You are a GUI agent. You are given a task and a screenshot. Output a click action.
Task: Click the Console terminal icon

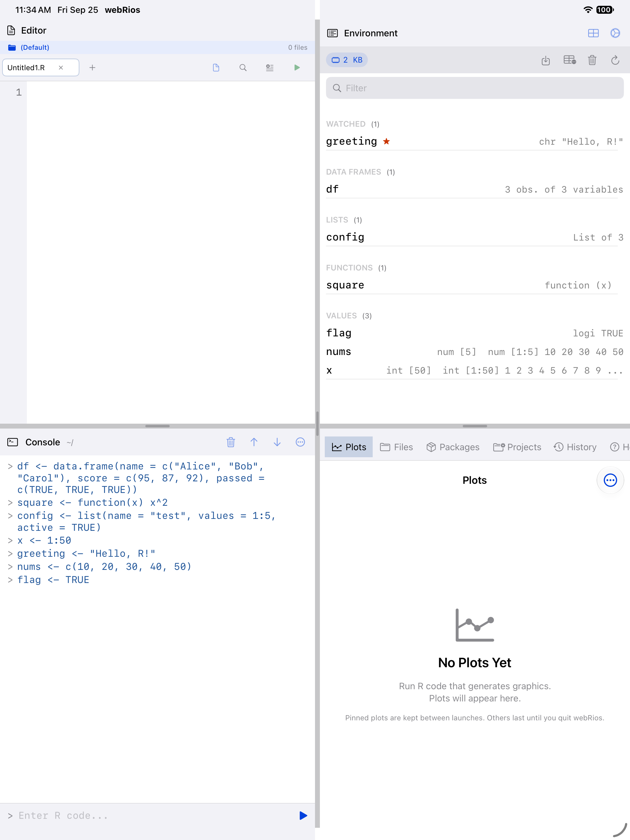[x=13, y=442]
